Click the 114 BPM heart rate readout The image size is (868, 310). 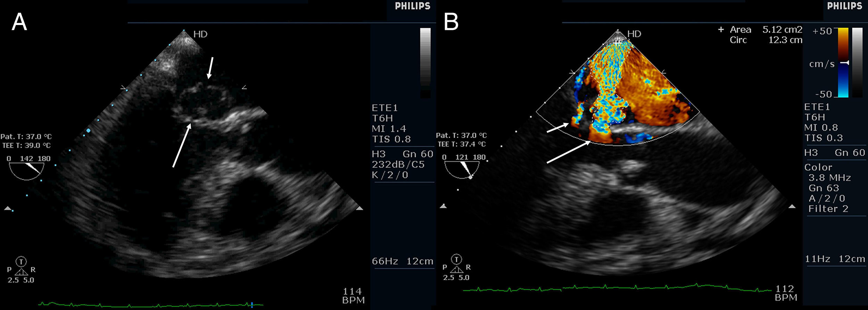pyautogui.click(x=353, y=295)
